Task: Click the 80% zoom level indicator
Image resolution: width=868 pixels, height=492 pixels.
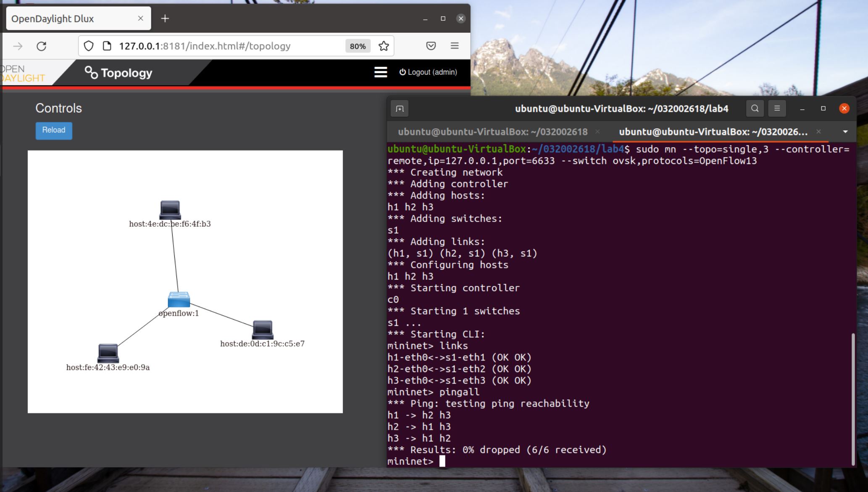Action: click(x=358, y=46)
